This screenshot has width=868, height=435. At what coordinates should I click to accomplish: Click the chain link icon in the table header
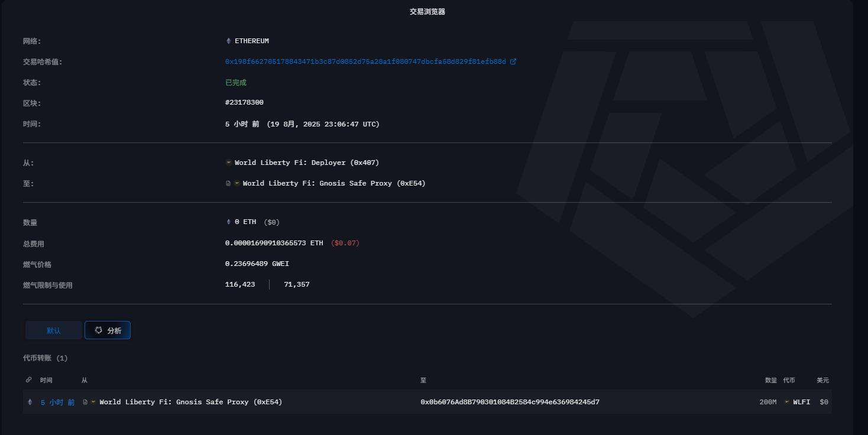point(29,380)
